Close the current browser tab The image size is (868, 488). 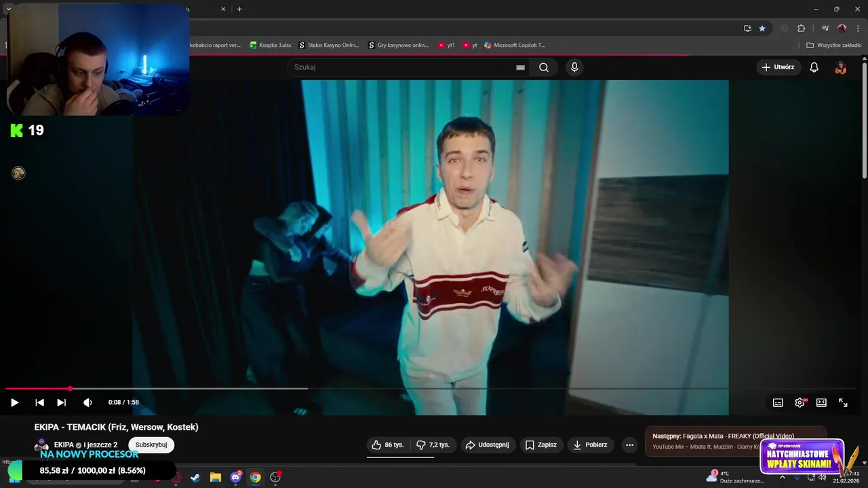pos(223,9)
